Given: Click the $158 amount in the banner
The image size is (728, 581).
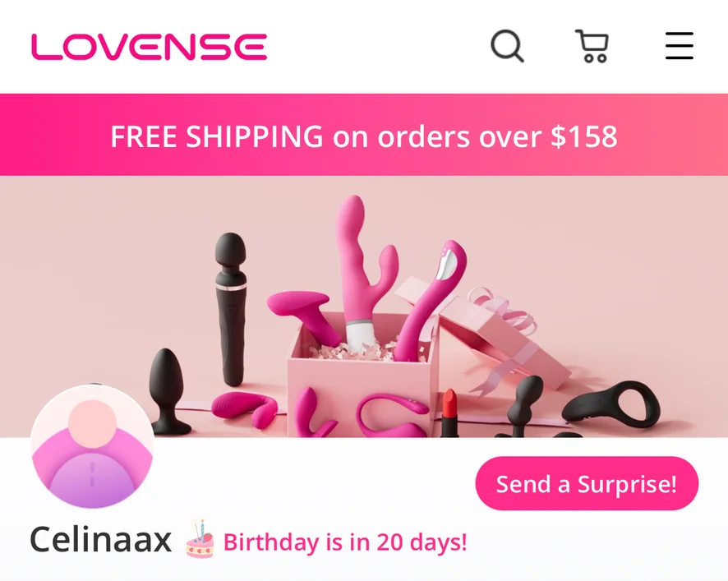Looking at the screenshot, I should [x=584, y=136].
